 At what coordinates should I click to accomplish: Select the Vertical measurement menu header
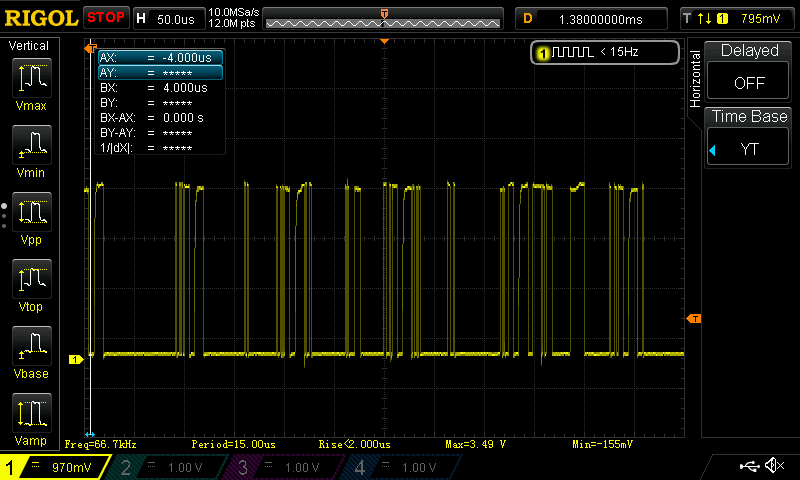pyautogui.click(x=29, y=46)
